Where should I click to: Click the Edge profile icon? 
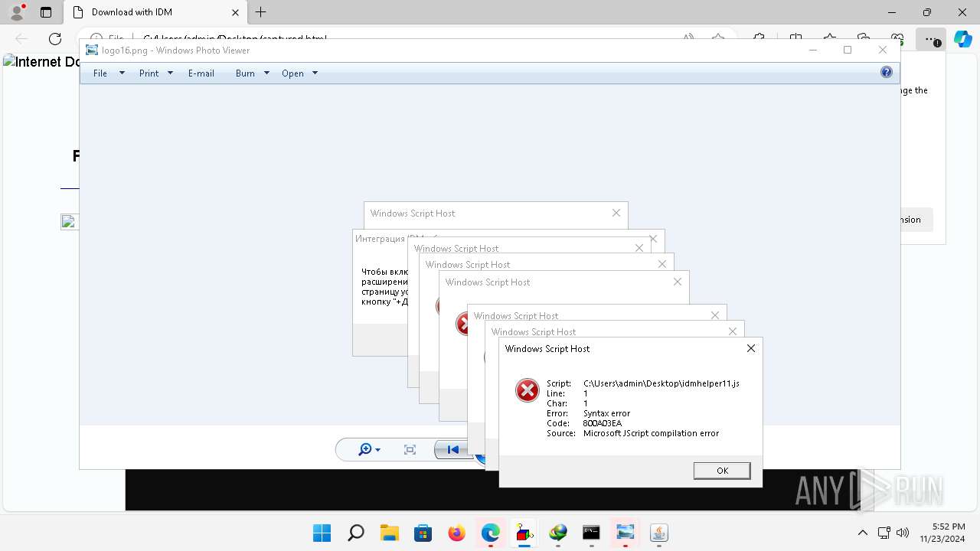click(x=17, y=12)
